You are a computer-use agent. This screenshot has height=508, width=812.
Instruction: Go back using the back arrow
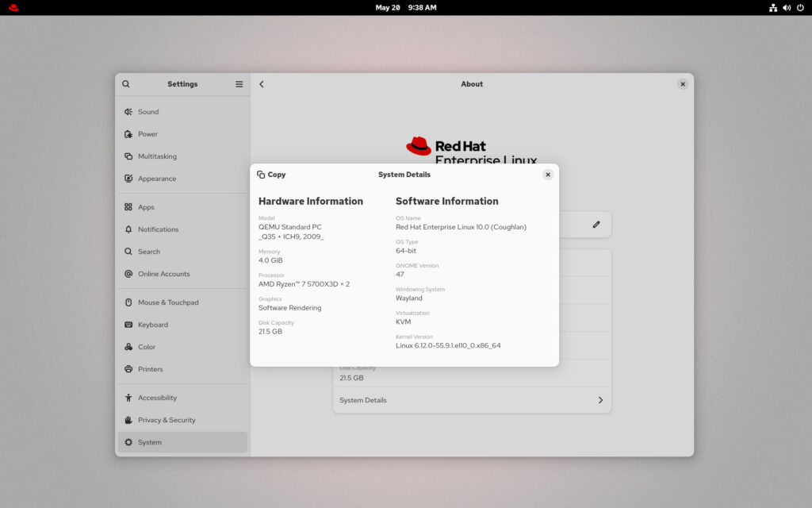click(x=262, y=83)
